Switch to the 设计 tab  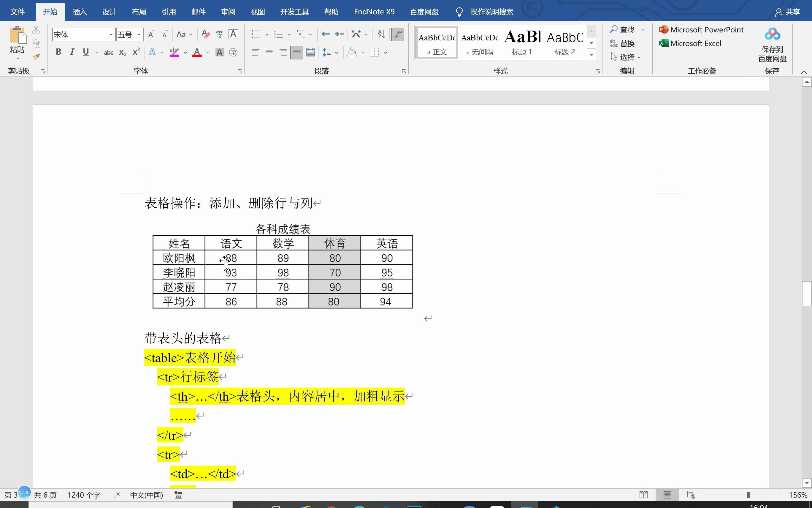click(110, 12)
